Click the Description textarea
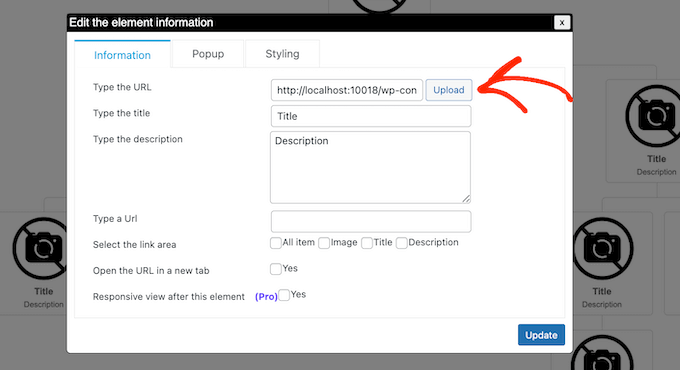 point(370,167)
